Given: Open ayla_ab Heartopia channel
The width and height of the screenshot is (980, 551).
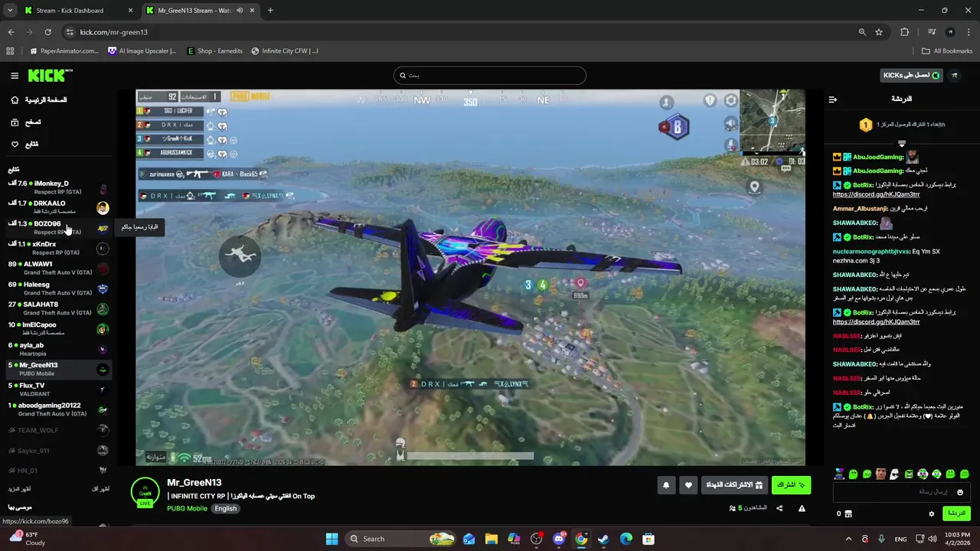Looking at the screenshot, I should tap(57, 349).
